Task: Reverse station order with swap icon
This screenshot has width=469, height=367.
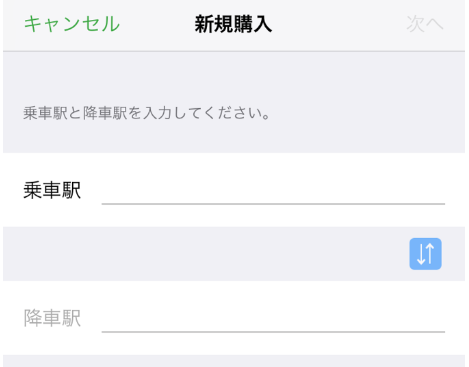Action: [425, 254]
